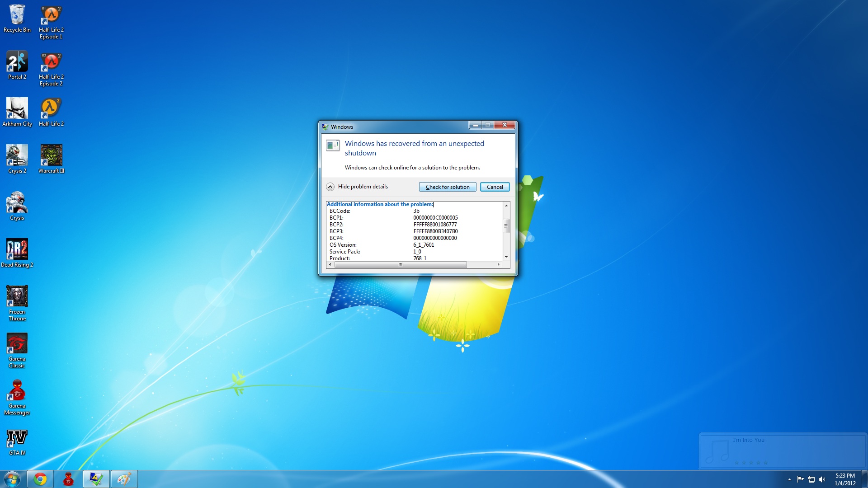Open the Recycle Bin desktop icon
Image resolution: width=868 pixels, height=488 pixels.
17,19
